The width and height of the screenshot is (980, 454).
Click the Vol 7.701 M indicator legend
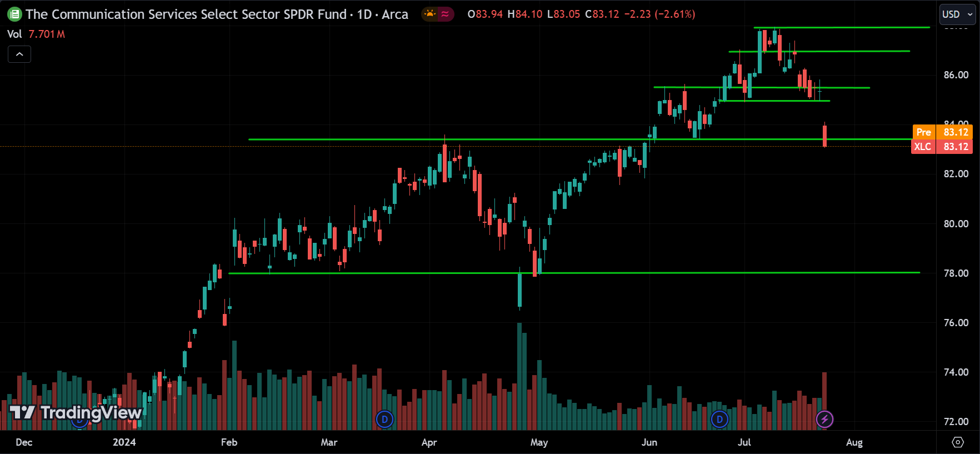tap(36, 34)
